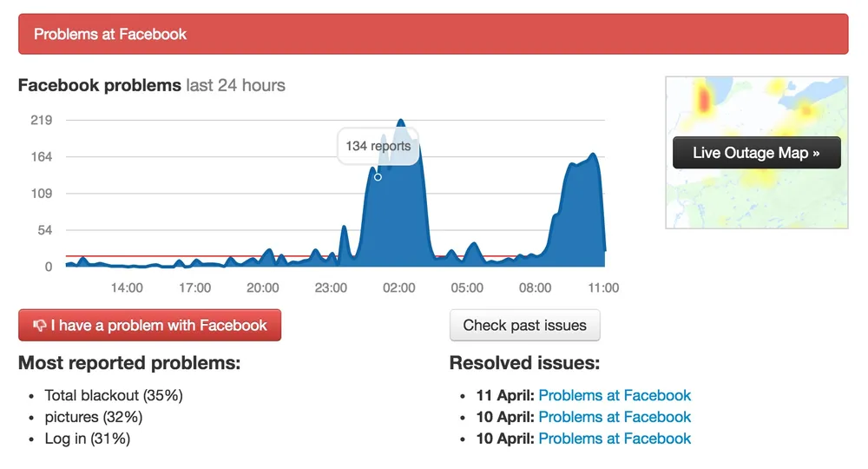Click the 109 y-axis label

click(42, 194)
